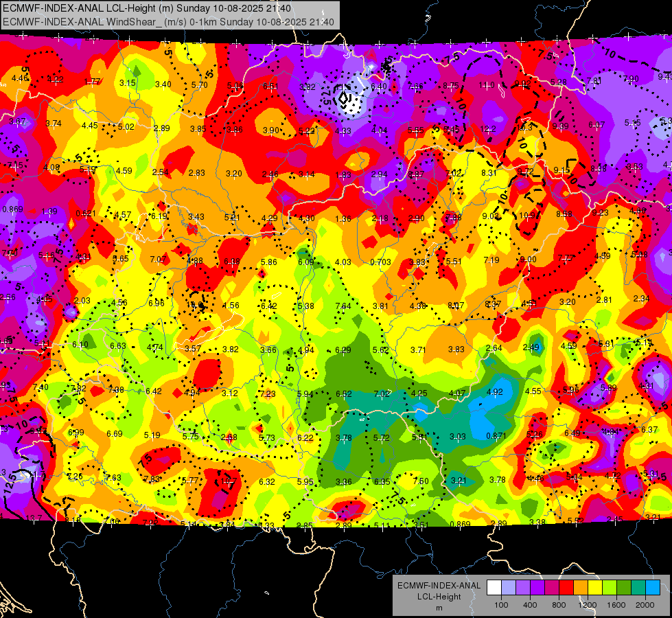Click the '1200' legend scale label

point(588,605)
